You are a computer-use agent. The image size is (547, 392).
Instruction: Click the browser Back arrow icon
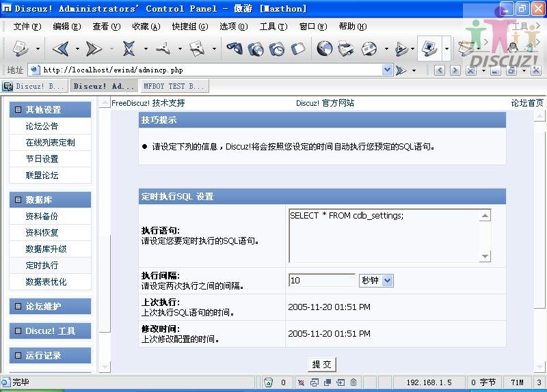click(61, 48)
